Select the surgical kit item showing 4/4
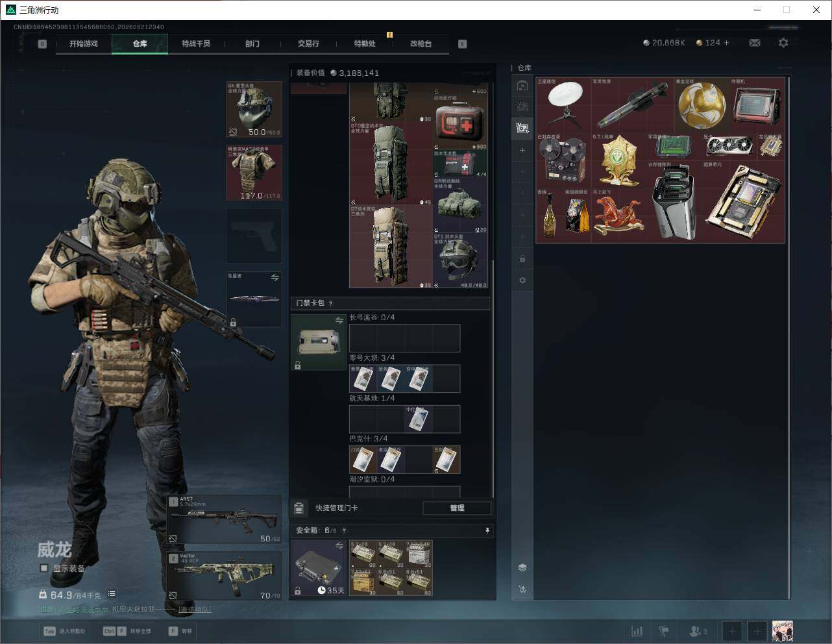 pyautogui.click(x=460, y=164)
